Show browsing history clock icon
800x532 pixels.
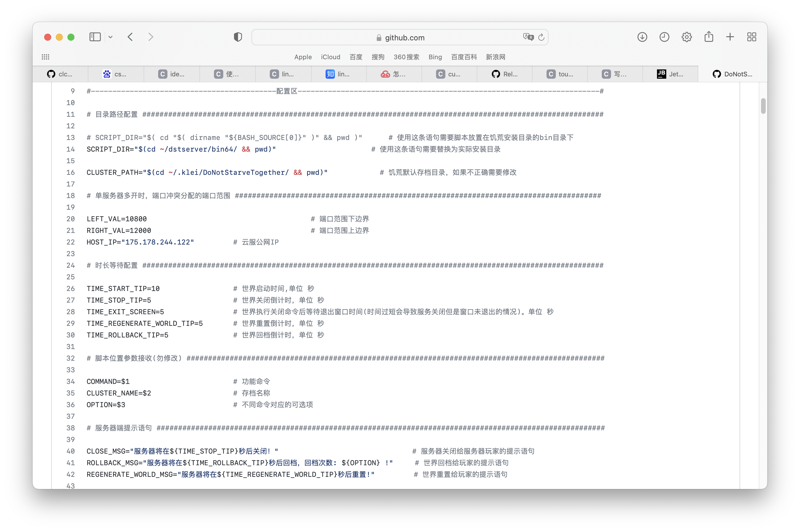664,37
